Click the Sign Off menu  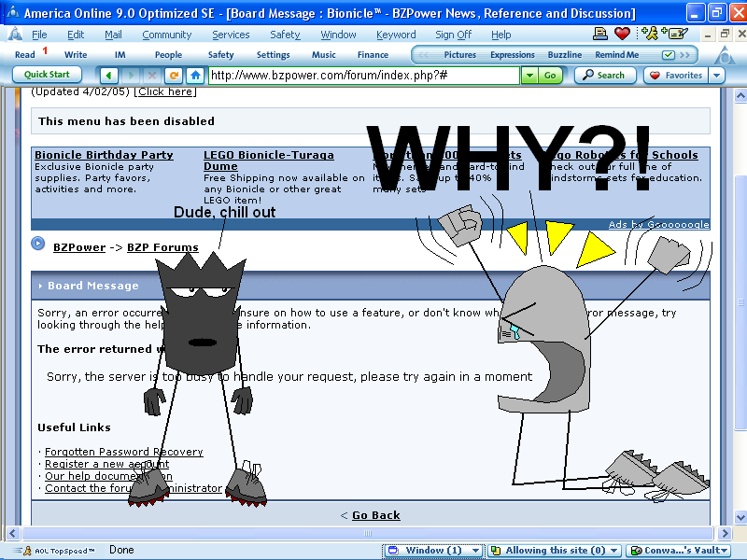pyautogui.click(x=453, y=35)
